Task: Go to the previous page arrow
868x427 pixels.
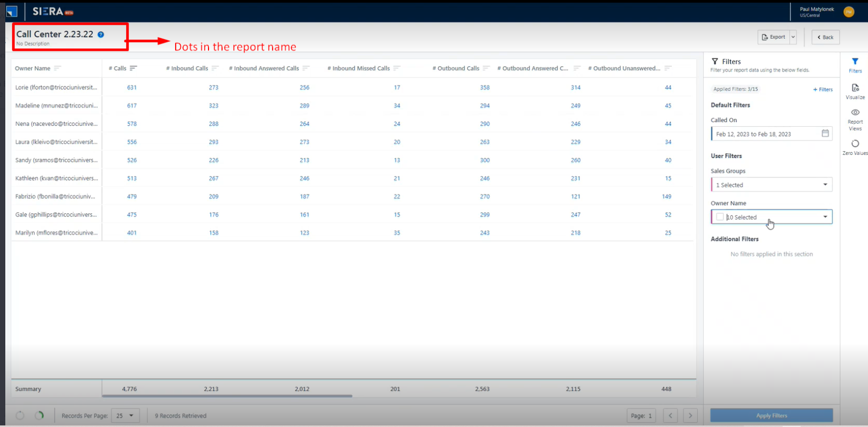Action: (671, 415)
